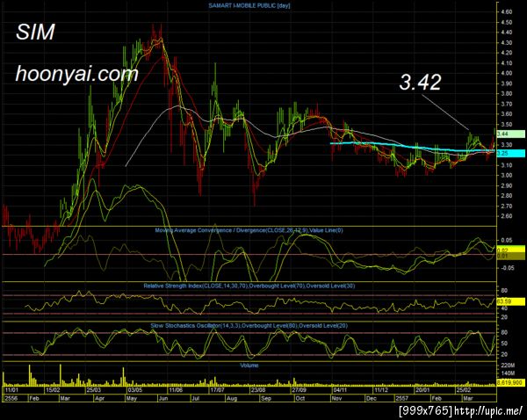
Task: Click the Volume panel label
Action: pos(249,366)
